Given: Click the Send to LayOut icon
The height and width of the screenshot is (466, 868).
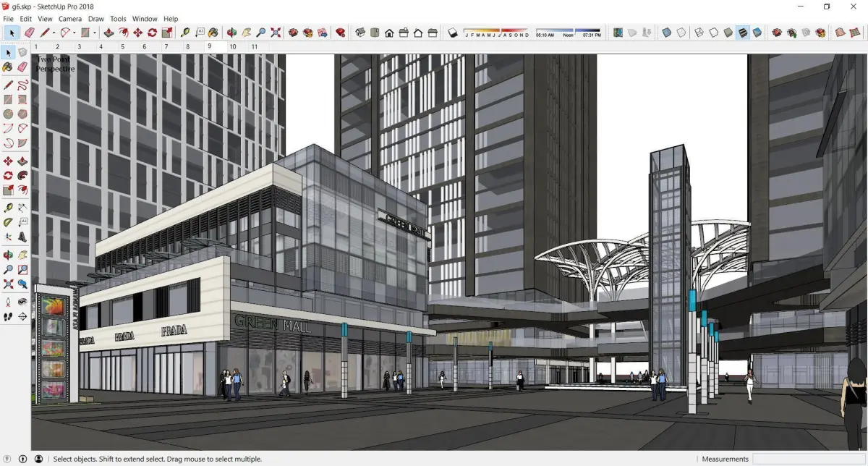Looking at the screenshot, I should [x=322, y=33].
